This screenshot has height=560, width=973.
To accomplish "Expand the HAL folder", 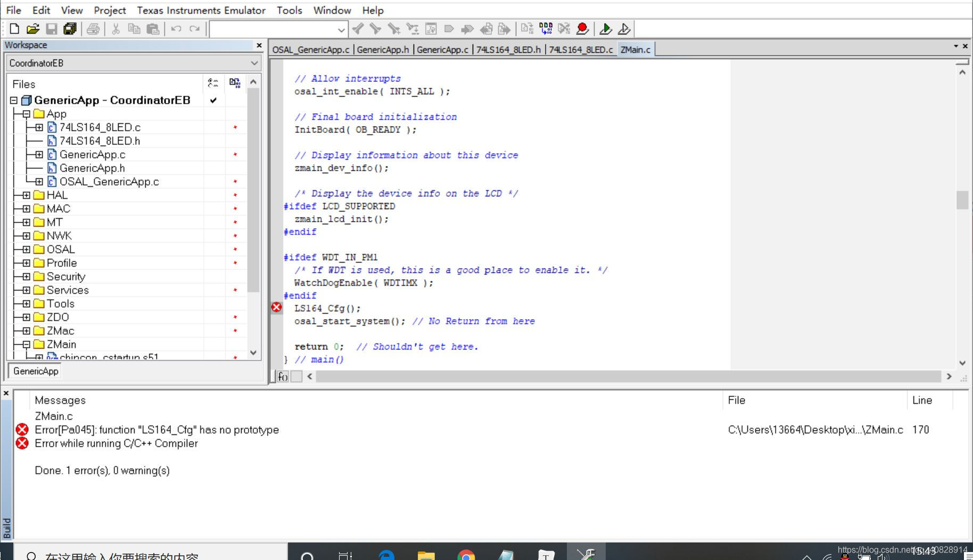I will coord(26,195).
